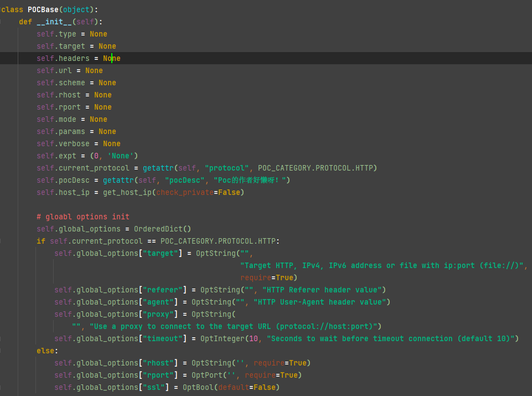Click the Chinese Poc description string
This screenshot has height=396, width=532.
coord(250,181)
